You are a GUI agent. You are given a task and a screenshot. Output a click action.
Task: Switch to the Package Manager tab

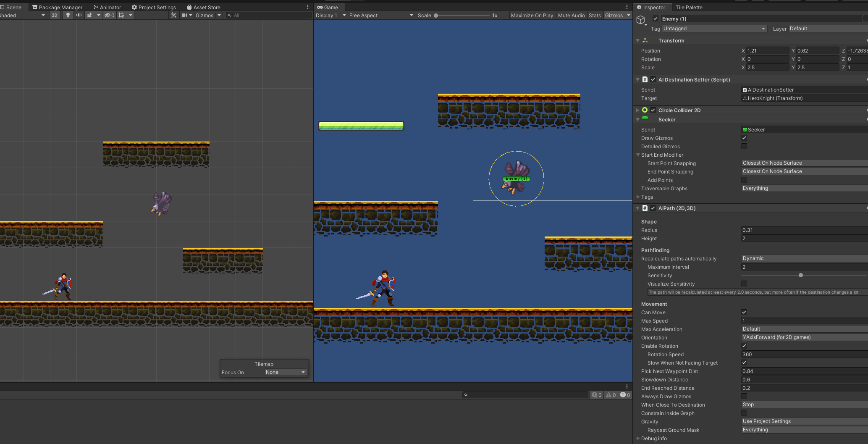pyautogui.click(x=58, y=7)
